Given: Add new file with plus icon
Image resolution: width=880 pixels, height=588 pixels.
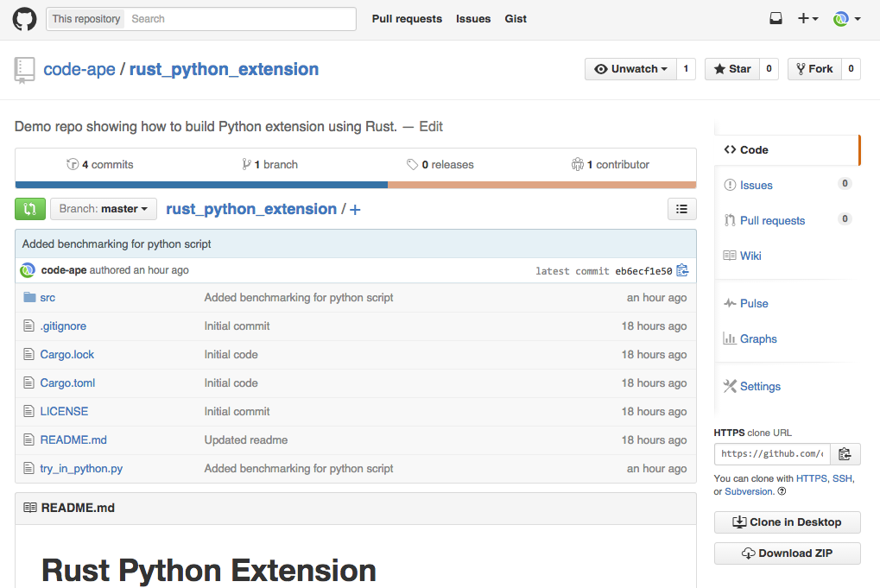Looking at the screenshot, I should coord(355,210).
